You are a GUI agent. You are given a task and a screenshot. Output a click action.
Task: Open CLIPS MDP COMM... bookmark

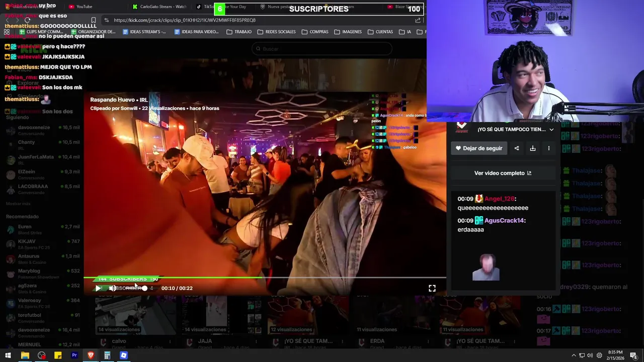coord(41,32)
